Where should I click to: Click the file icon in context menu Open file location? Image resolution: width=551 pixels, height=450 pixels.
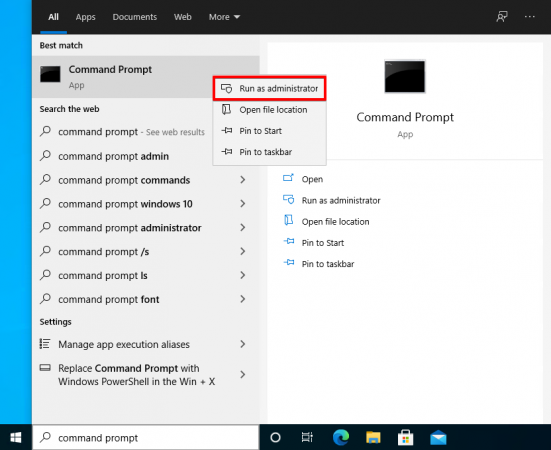click(227, 109)
